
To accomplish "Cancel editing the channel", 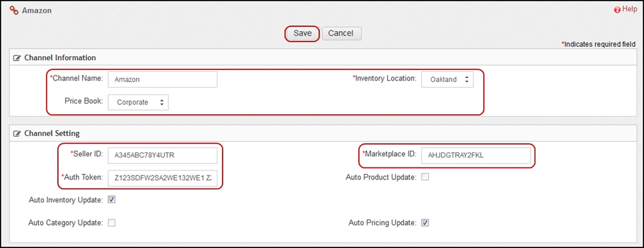I will point(341,34).
